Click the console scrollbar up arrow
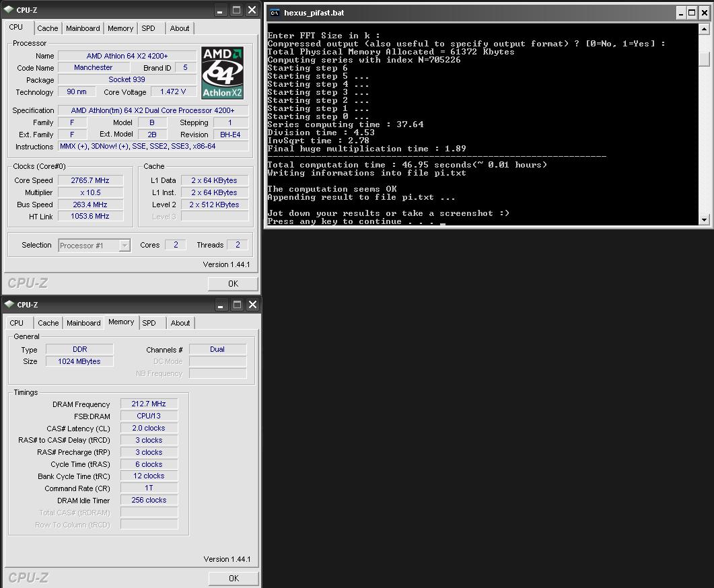Image resolution: width=714 pixels, height=588 pixels. [704, 29]
